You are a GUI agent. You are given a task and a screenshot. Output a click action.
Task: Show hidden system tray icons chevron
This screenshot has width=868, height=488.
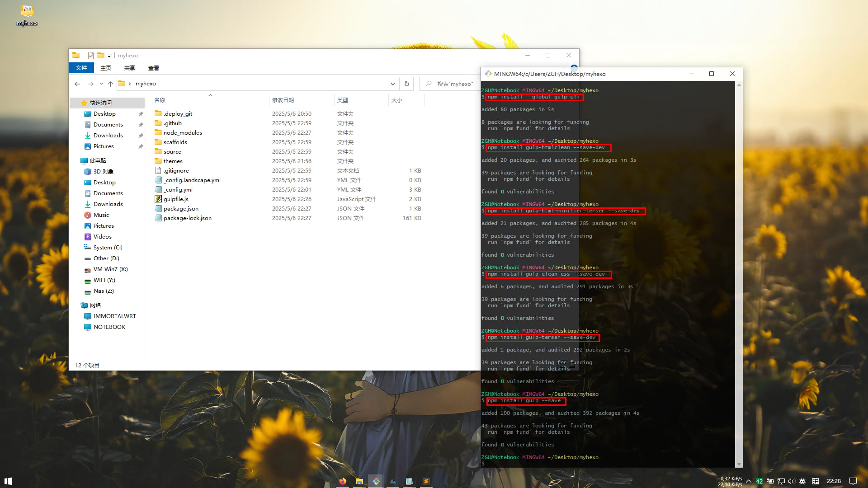point(749,481)
